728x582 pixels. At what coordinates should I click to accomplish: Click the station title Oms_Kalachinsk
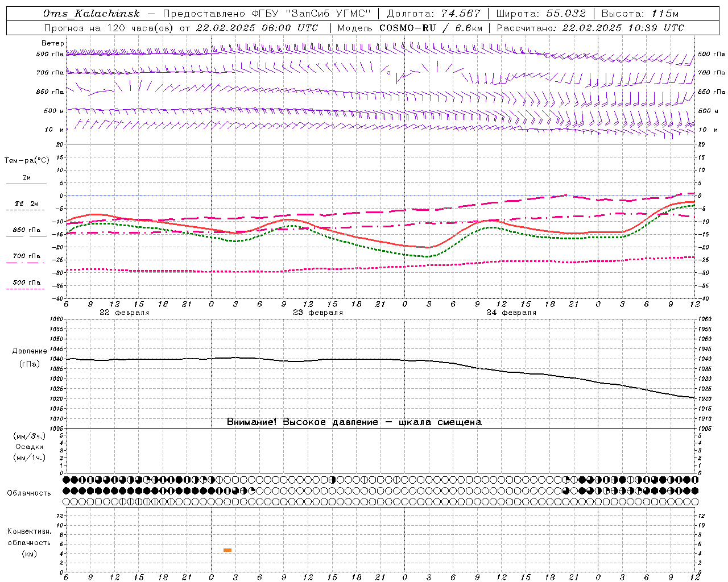click(x=92, y=14)
